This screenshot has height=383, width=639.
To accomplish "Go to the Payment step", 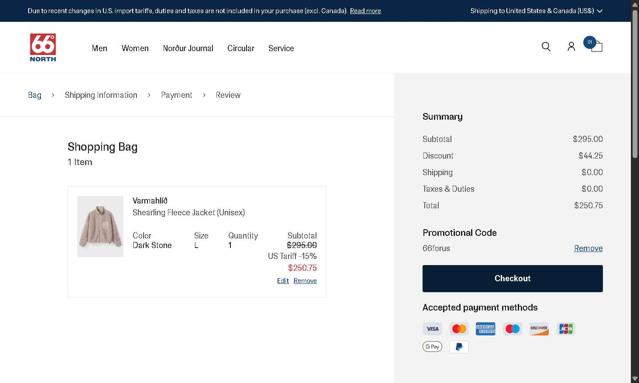I will coord(176,95).
